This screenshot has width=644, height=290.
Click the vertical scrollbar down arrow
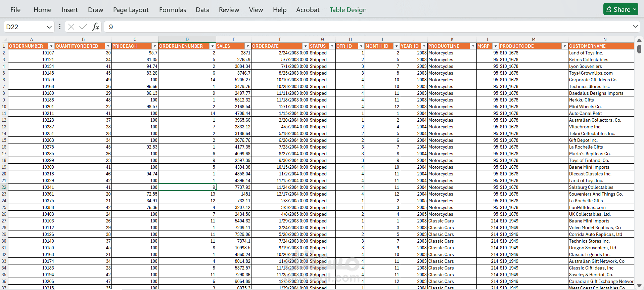click(x=639, y=286)
